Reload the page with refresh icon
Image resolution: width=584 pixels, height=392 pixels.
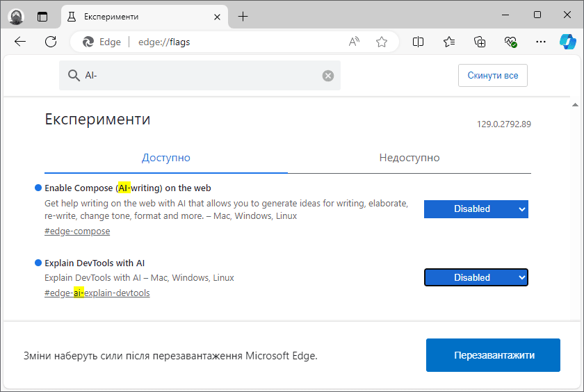click(x=51, y=42)
